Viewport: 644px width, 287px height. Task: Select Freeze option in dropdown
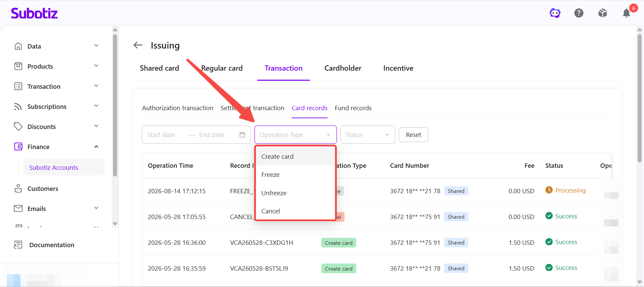296,174
